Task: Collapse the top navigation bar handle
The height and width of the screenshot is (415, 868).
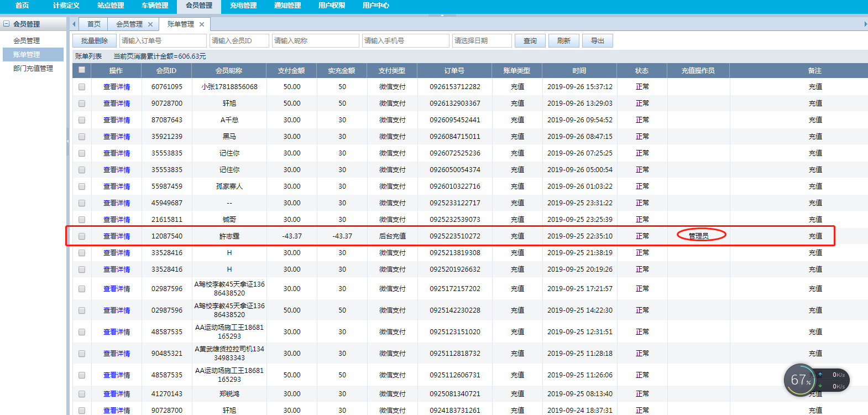Action: pos(442,15)
